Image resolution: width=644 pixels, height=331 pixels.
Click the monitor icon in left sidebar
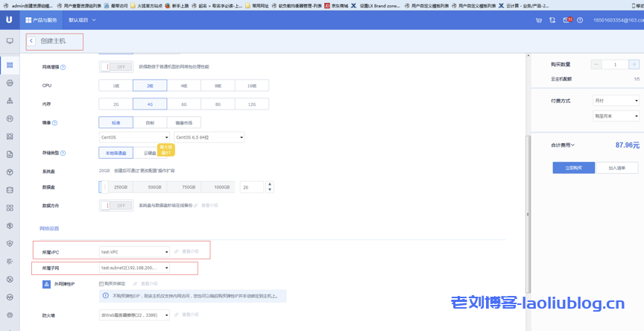(10, 41)
